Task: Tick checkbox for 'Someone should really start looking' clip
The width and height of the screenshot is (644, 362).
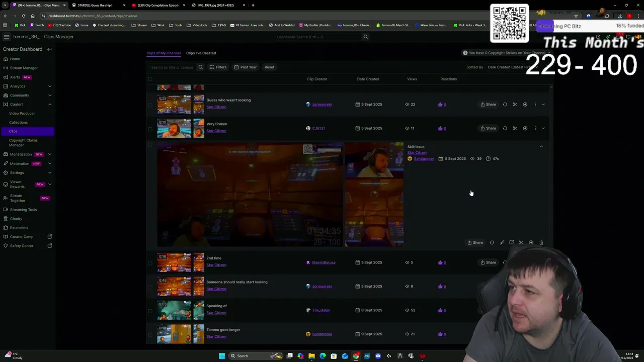Action: pos(150,287)
